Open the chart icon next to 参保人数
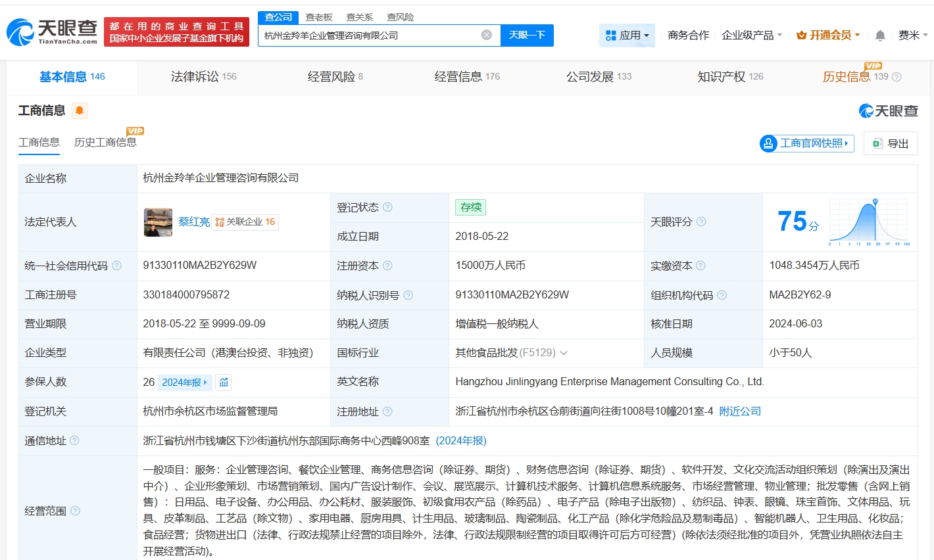The image size is (934, 560). click(x=224, y=382)
